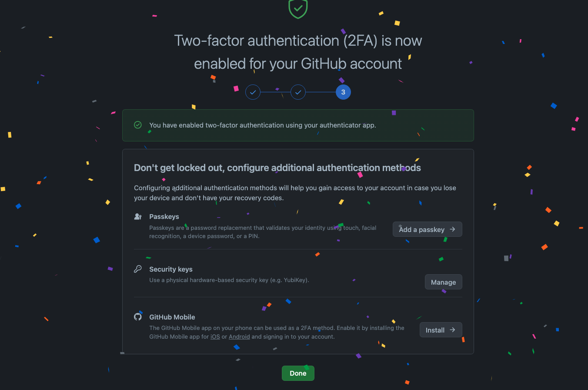Select step 3 in the progress indicator
The height and width of the screenshot is (390, 588).
(343, 92)
